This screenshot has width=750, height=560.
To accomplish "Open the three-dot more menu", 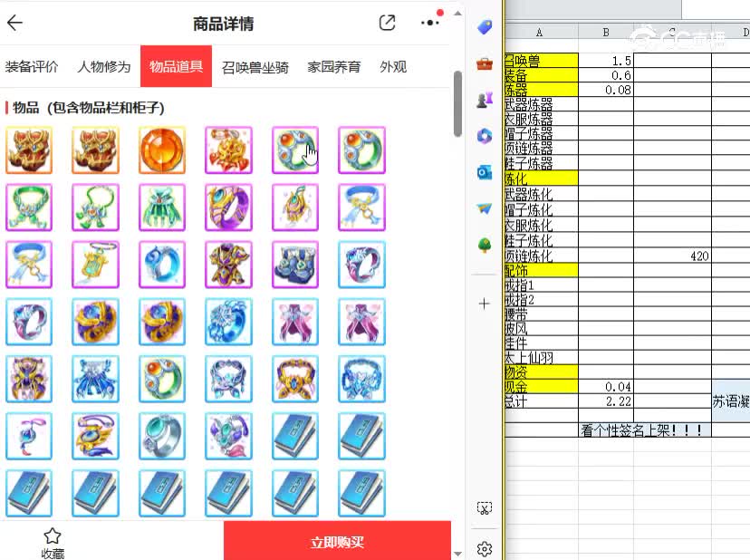I will pos(430,23).
